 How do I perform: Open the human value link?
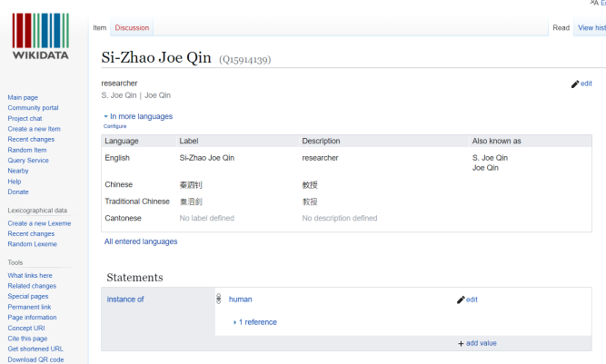[241, 300]
